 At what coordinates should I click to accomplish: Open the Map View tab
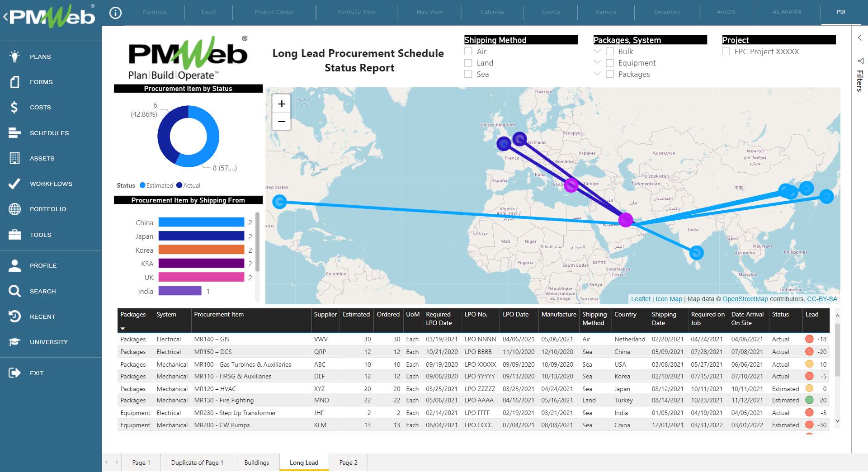coord(429,12)
